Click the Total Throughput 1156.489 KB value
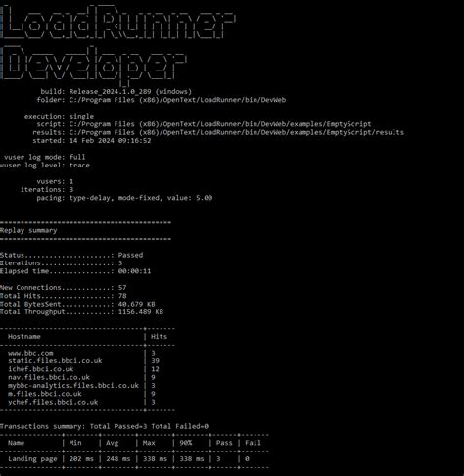This screenshot has width=464, height=476. click(141, 312)
